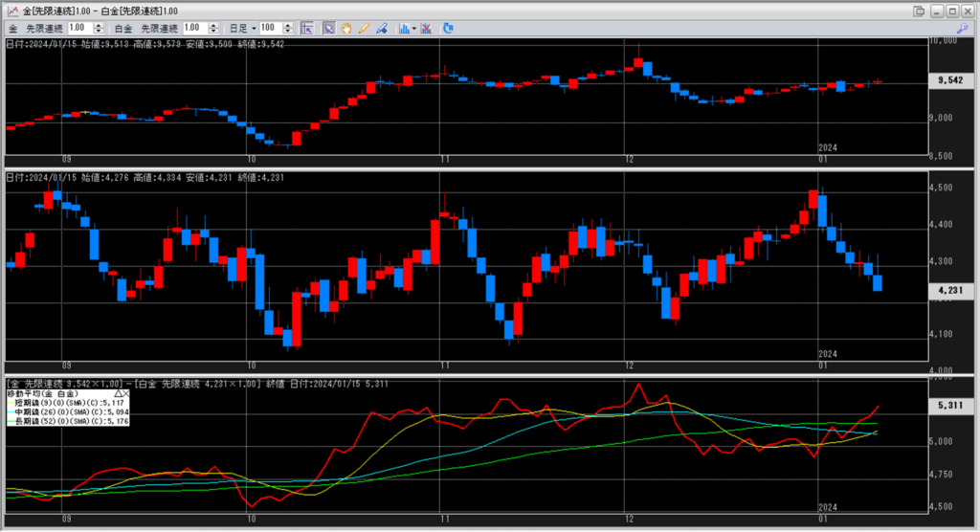Click the 金 multiplier 1.00 input field
980x532 pixels.
pos(78,29)
